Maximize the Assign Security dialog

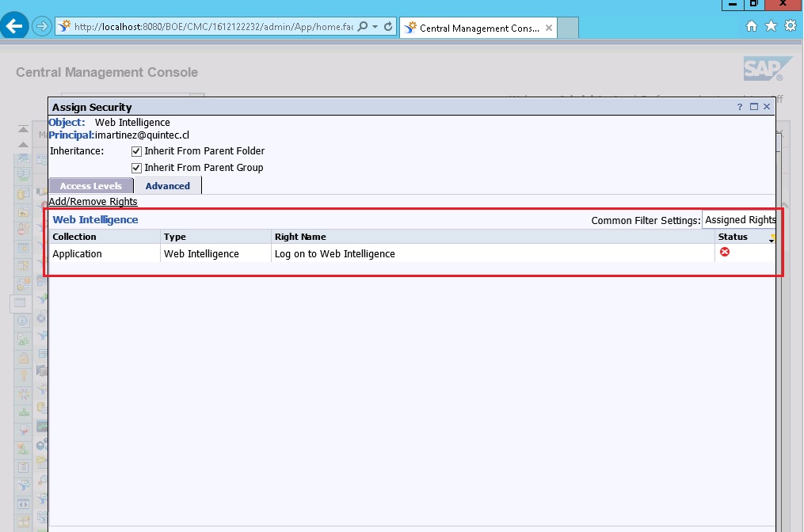[x=754, y=107]
